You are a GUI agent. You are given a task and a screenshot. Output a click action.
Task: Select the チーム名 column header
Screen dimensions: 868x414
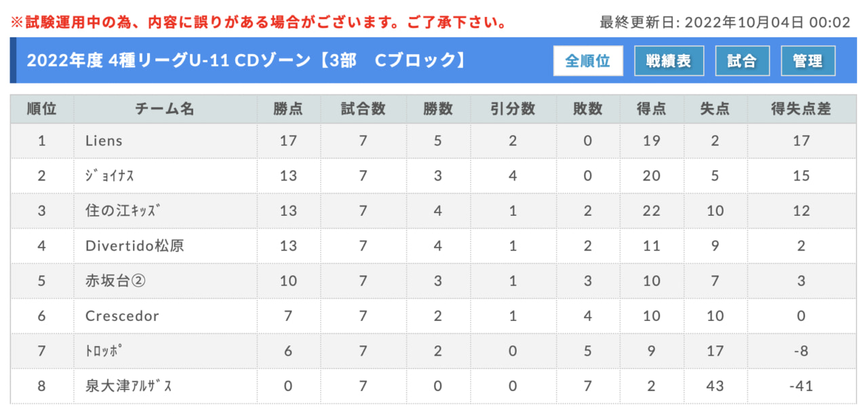pyautogui.click(x=165, y=109)
